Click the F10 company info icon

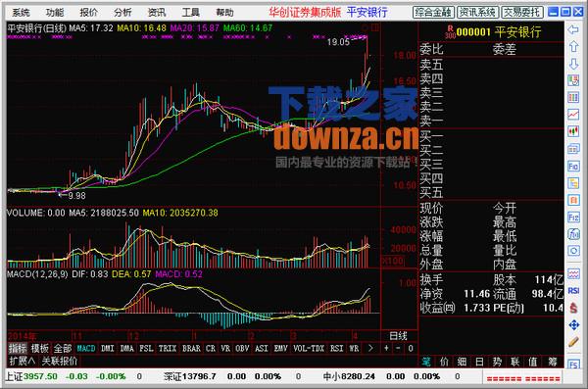click(x=573, y=166)
